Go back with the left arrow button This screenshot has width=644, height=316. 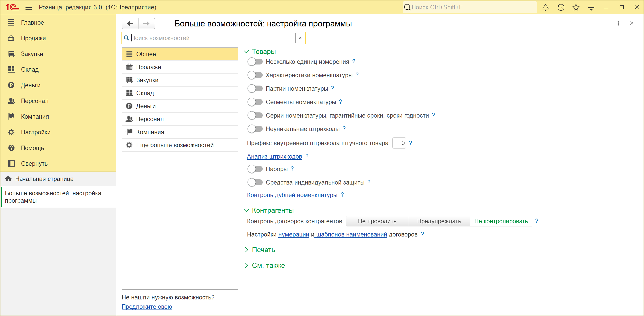pyautogui.click(x=130, y=24)
